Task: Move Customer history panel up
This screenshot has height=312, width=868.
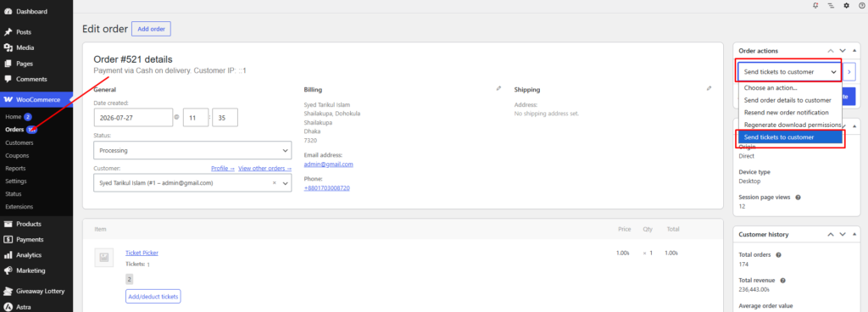Action: pos(831,235)
